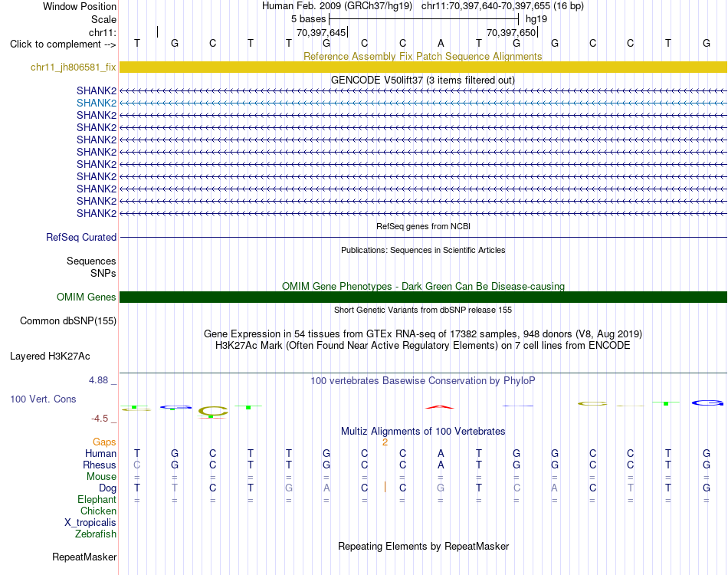The height and width of the screenshot is (575, 728).
Task: Click the yellow fix patch alignment bar
Action: (x=423, y=67)
